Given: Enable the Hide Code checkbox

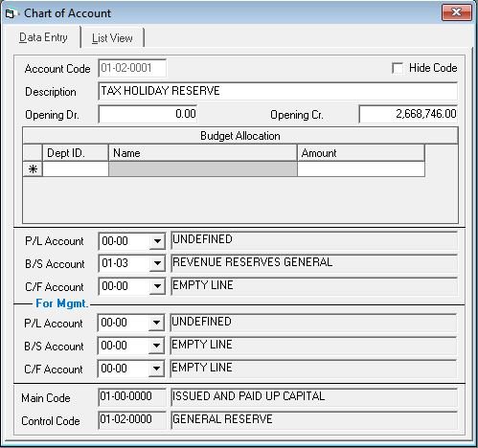Looking at the screenshot, I should click(x=398, y=68).
